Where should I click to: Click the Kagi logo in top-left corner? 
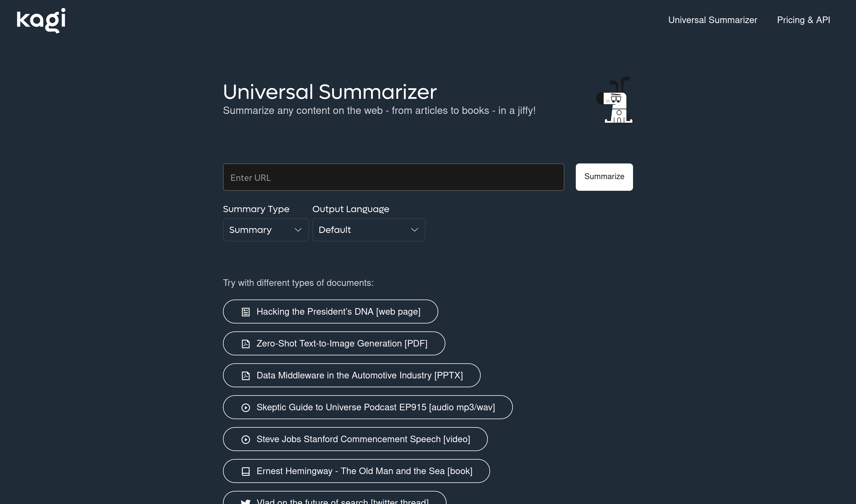coord(41,21)
